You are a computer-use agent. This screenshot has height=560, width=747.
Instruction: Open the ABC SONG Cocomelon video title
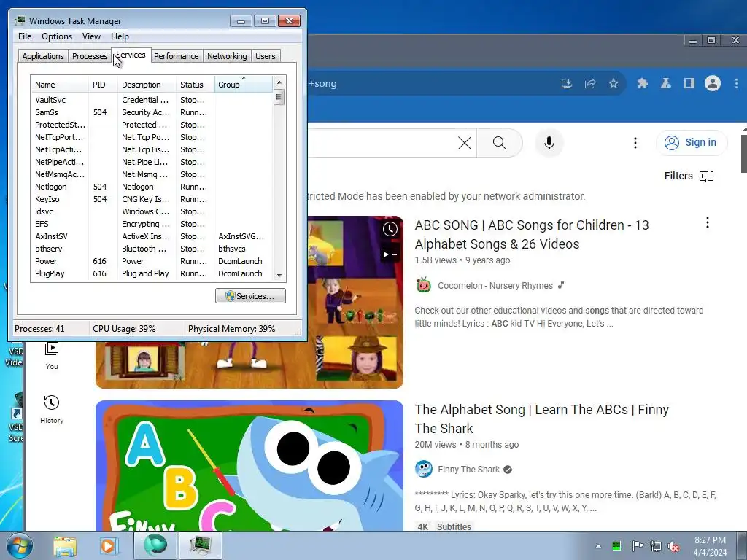click(x=532, y=234)
